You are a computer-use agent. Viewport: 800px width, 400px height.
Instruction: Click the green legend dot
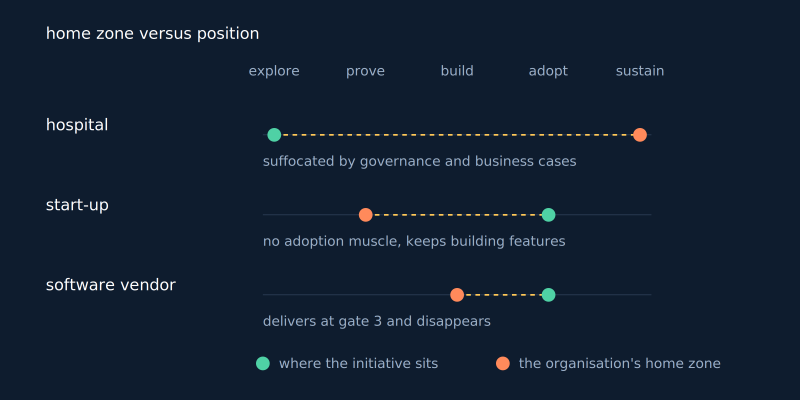pyautogui.click(x=263, y=363)
